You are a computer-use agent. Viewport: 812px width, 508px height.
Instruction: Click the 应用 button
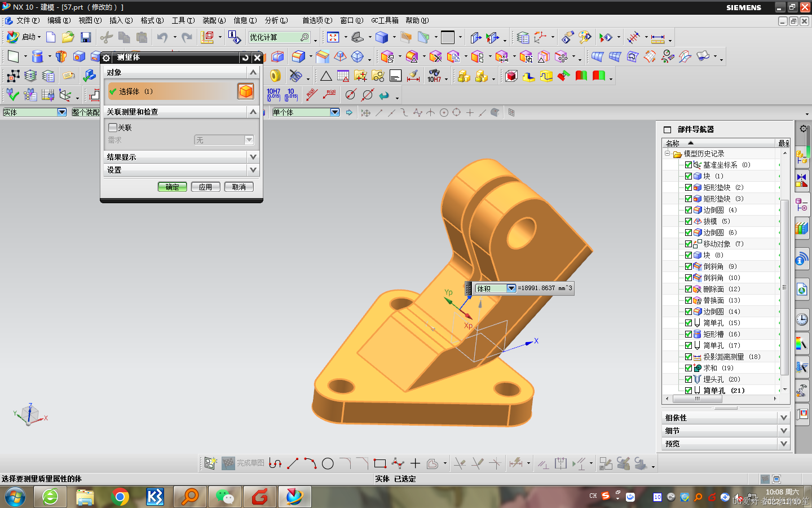point(205,187)
